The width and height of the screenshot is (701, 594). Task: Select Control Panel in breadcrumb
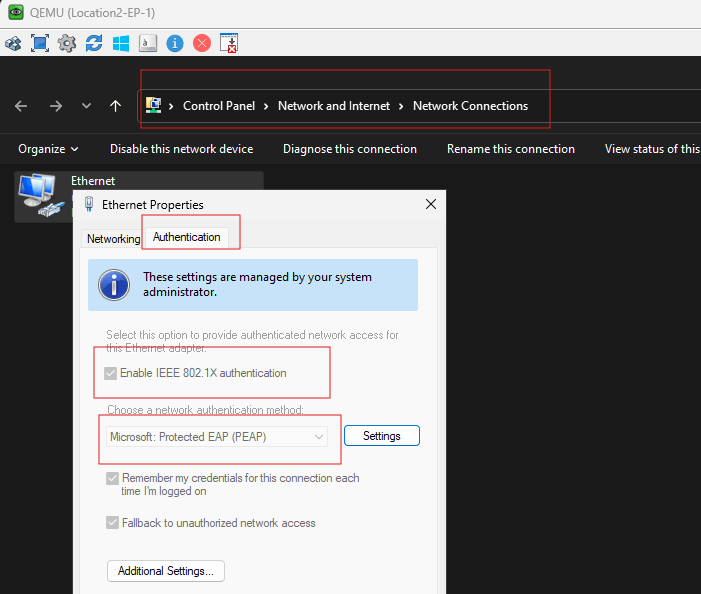(219, 106)
